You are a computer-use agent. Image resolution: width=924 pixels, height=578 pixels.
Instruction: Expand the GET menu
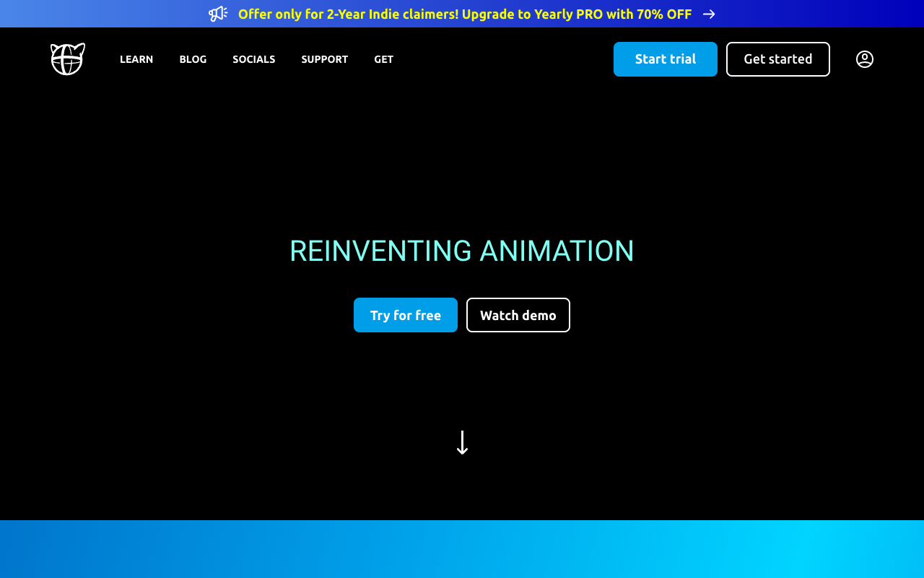(x=384, y=59)
